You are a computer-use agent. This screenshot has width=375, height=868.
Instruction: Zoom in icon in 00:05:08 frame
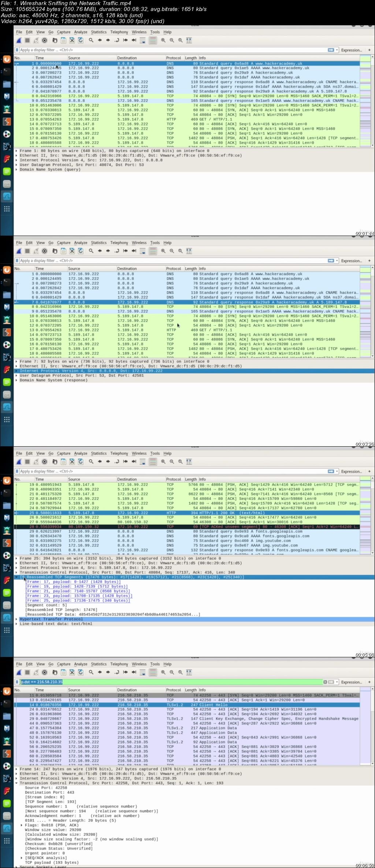(163, 462)
